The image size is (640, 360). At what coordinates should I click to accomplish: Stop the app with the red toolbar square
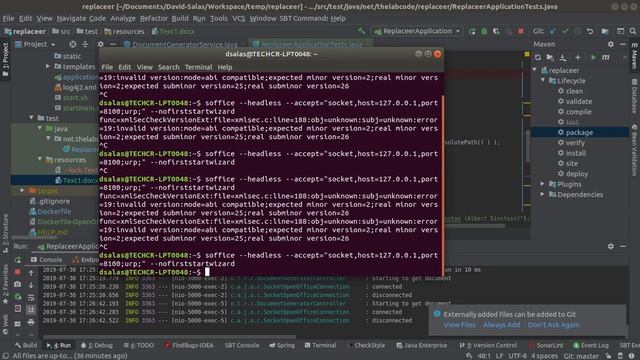click(521, 31)
